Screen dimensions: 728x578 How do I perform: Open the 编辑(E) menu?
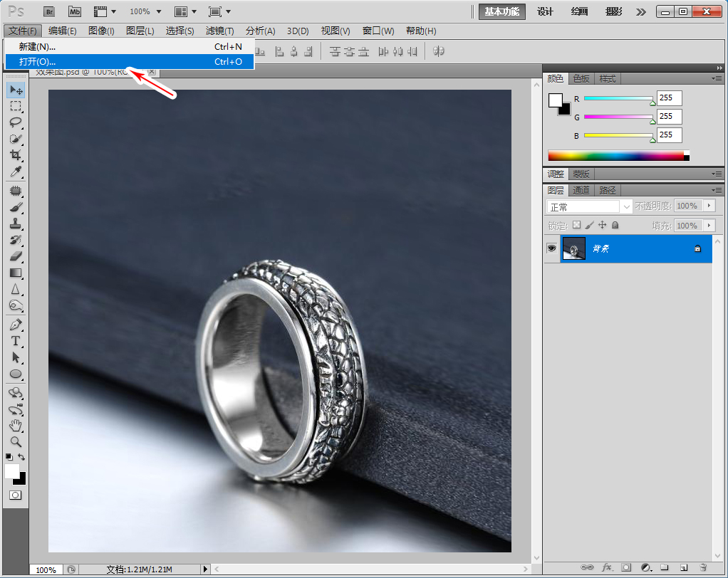click(x=62, y=31)
